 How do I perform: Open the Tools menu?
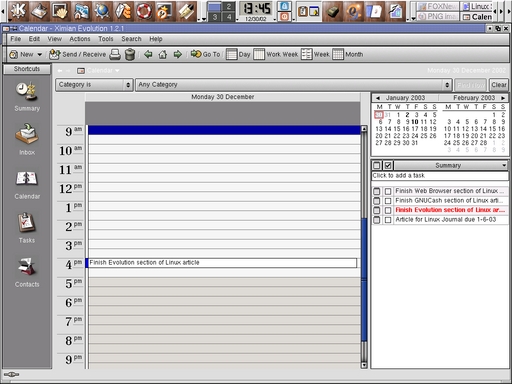click(106, 39)
